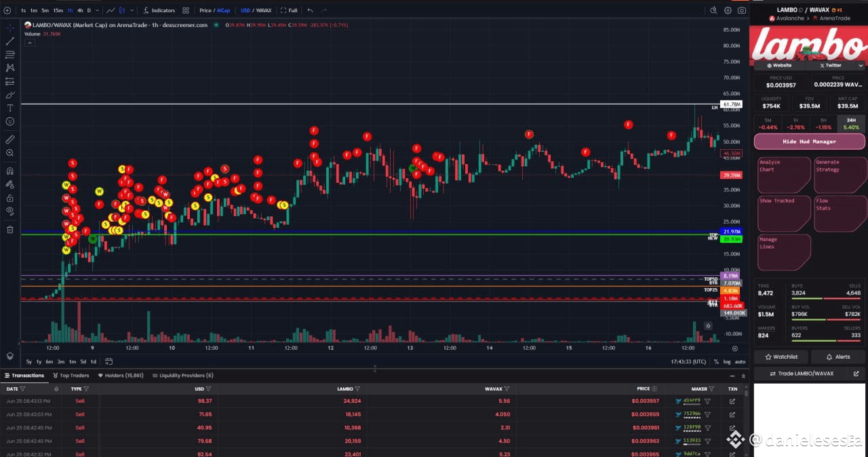Open the go to date calendar
This screenshot has width=868, height=457.
pos(108,361)
